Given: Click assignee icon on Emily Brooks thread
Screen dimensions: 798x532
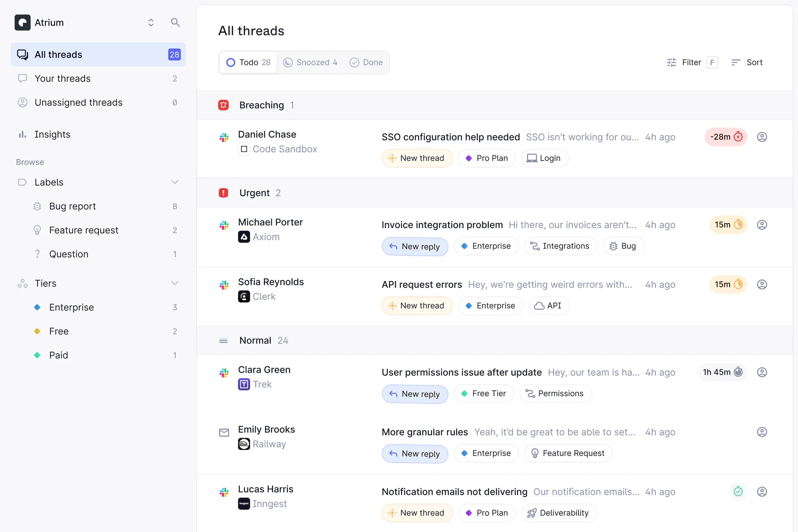Looking at the screenshot, I should coord(762,432).
